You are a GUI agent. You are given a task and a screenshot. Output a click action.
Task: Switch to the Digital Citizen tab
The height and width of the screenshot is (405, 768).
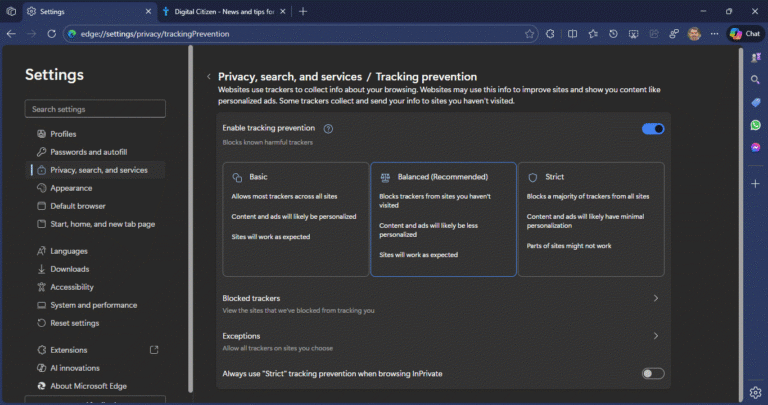point(225,11)
